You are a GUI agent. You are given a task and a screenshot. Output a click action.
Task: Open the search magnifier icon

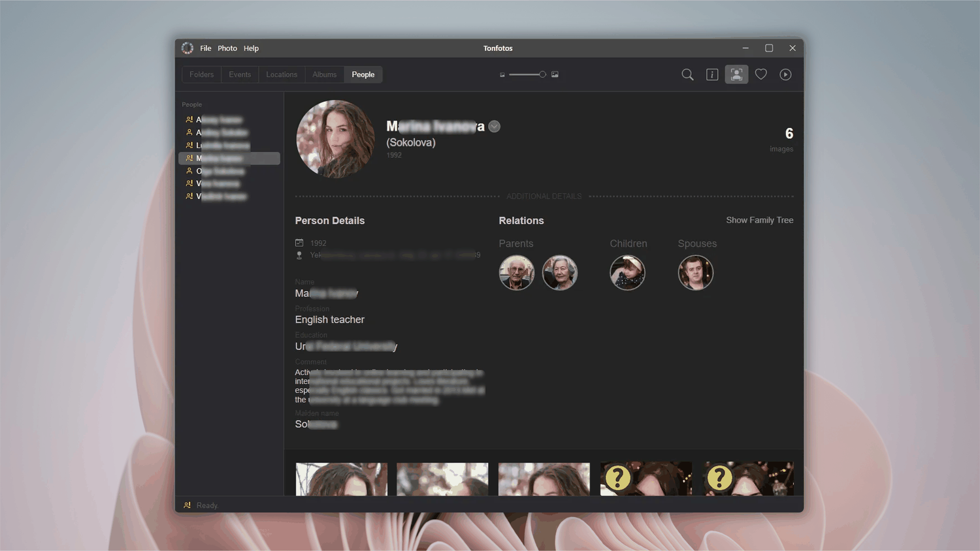pos(687,74)
